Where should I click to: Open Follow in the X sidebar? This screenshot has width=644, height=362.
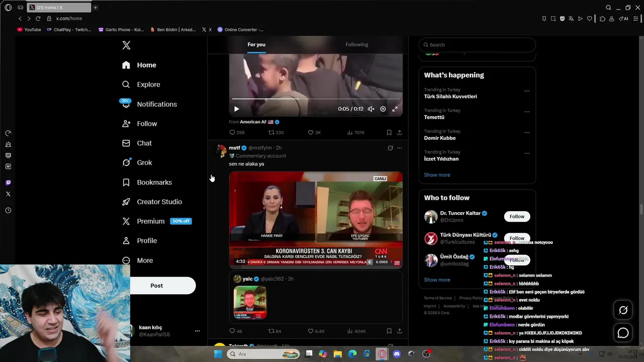[x=140, y=124]
